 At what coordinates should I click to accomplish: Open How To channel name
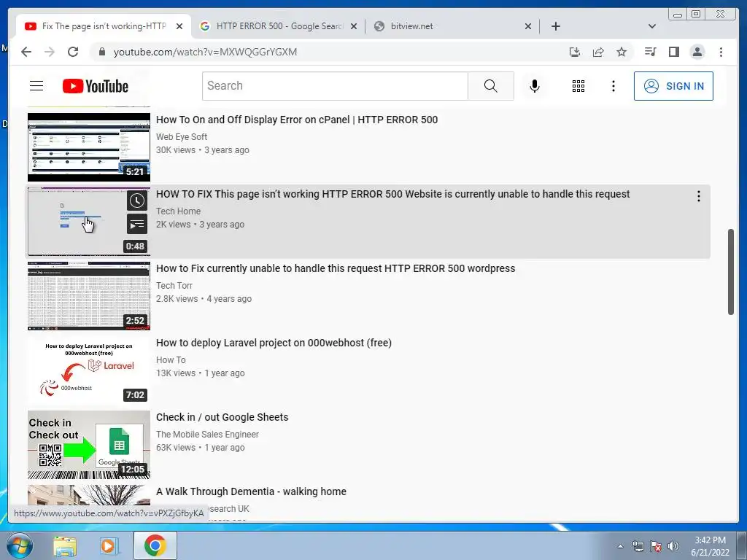[171, 359]
